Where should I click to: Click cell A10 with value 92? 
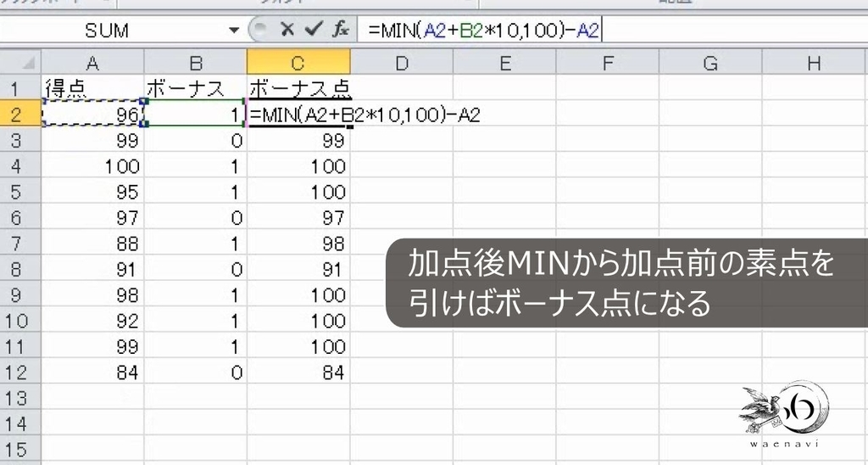pos(92,321)
